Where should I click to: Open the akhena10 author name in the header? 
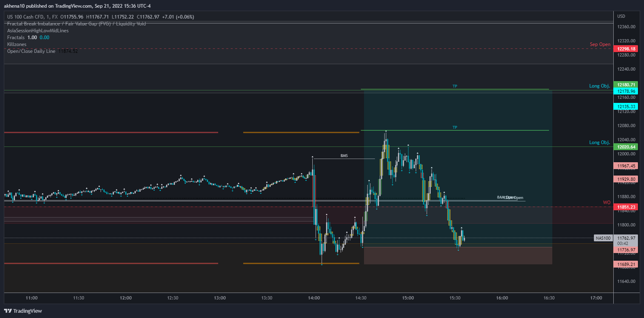click(14, 6)
